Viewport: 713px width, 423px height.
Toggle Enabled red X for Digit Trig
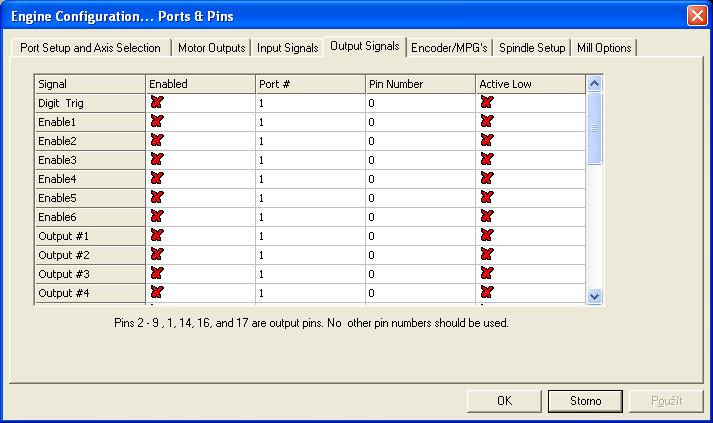[x=156, y=103]
